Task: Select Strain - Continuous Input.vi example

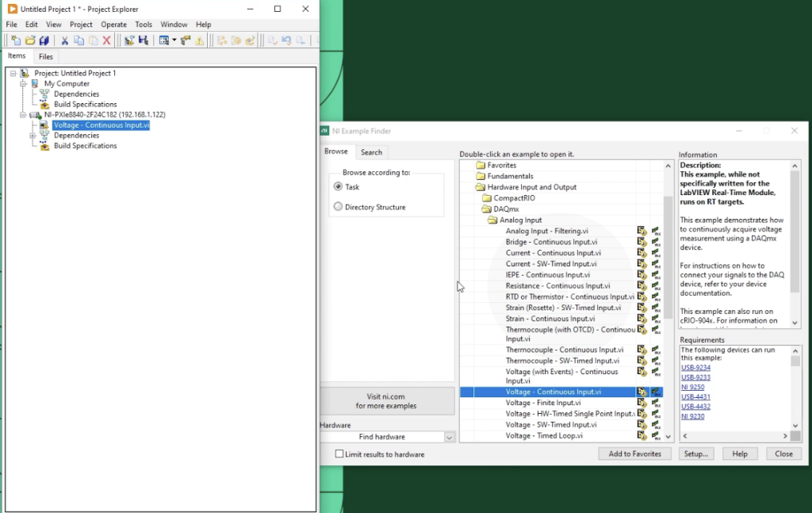Action: 550,319
